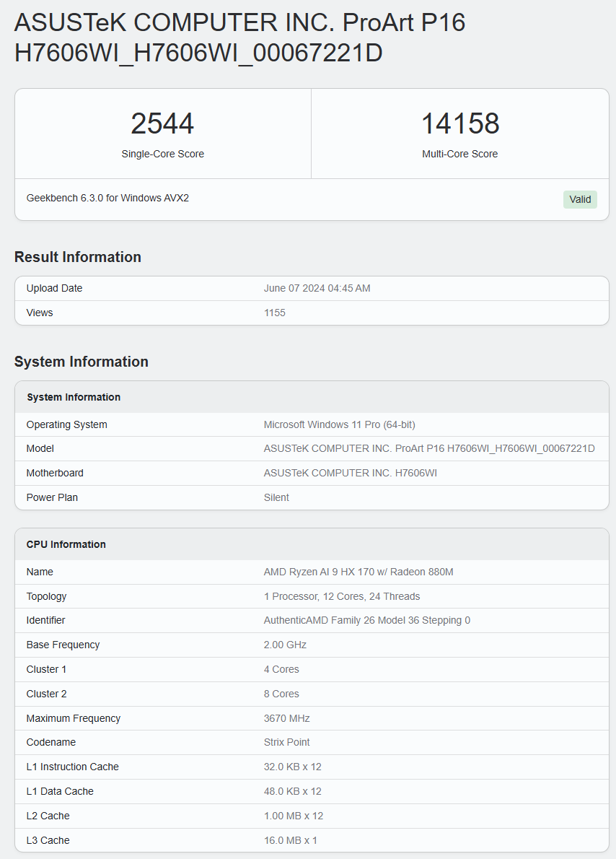The height and width of the screenshot is (859, 616).
Task: Select the multi-core score number 14158
Action: (x=460, y=123)
